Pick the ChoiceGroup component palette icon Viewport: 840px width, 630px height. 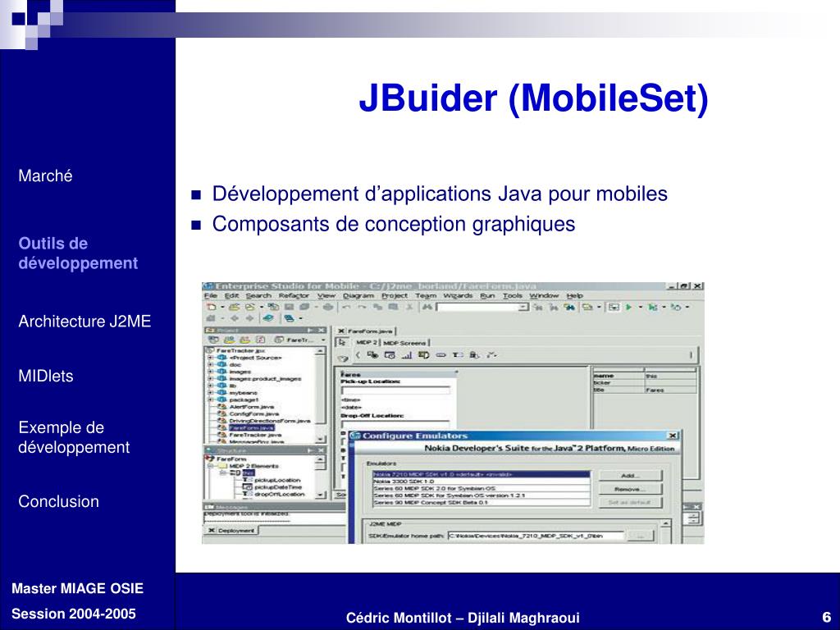coord(372,354)
